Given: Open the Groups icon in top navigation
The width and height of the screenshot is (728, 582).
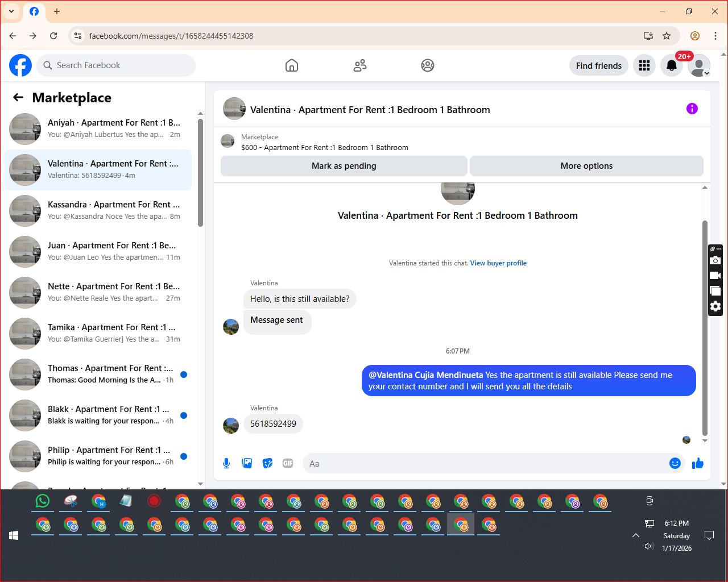Looking at the screenshot, I should tap(428, 65).
